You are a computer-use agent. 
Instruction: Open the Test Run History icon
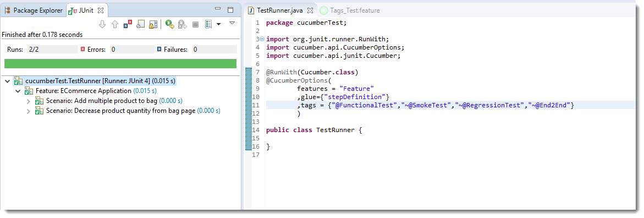tap(208, 24)
